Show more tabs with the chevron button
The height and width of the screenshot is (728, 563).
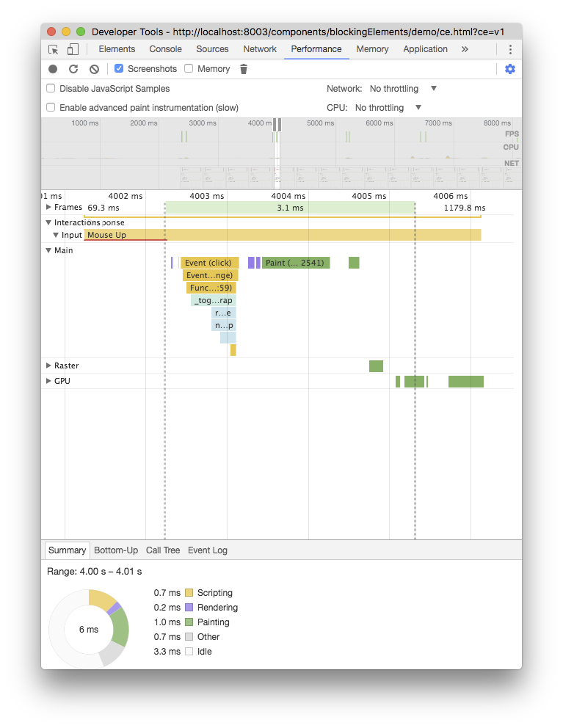pos(465,49)
